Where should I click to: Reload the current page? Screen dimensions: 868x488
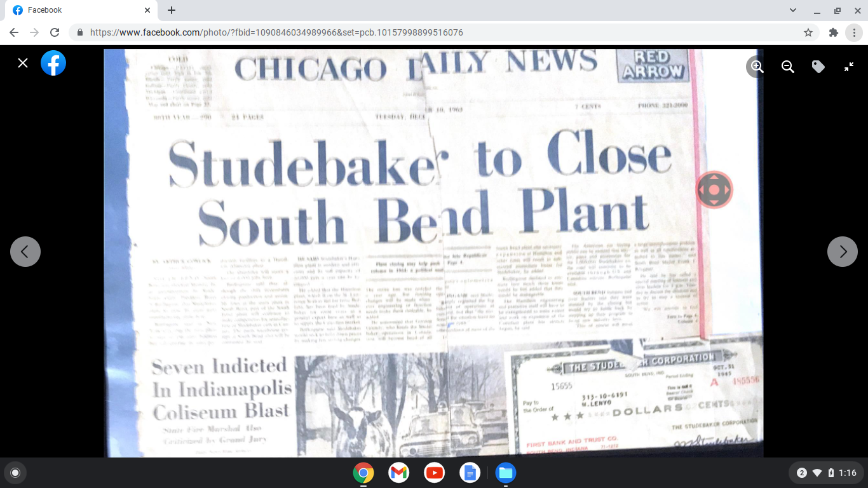click(x=55, y=32)
